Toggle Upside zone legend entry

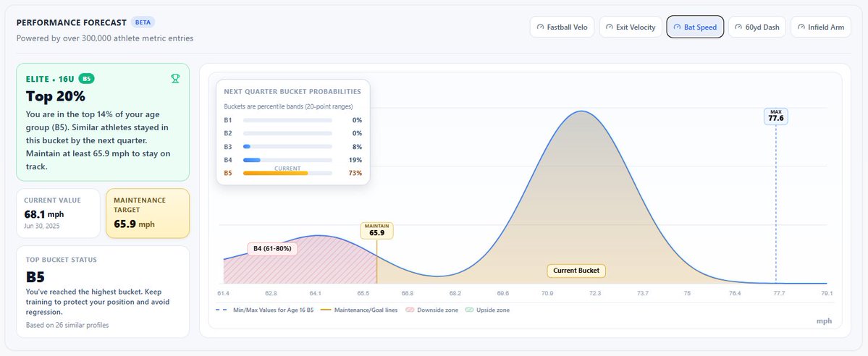point(487,310)
